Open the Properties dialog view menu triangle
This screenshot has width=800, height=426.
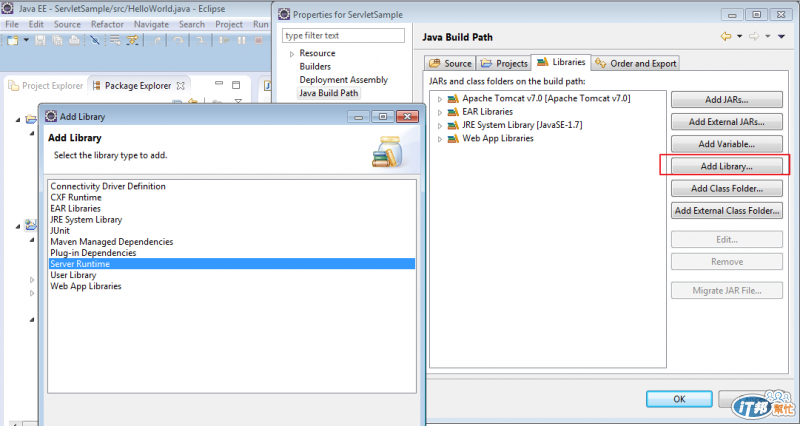pos(781,37)
